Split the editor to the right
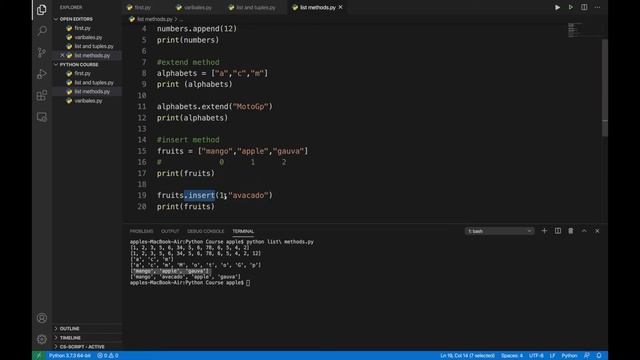This screenshot has width=640, height=360. click(x=584, y=7)
